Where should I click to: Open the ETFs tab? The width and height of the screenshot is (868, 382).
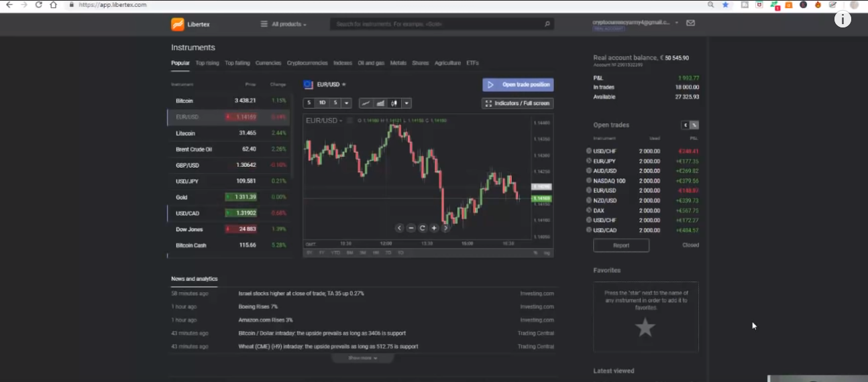(473, 63)
